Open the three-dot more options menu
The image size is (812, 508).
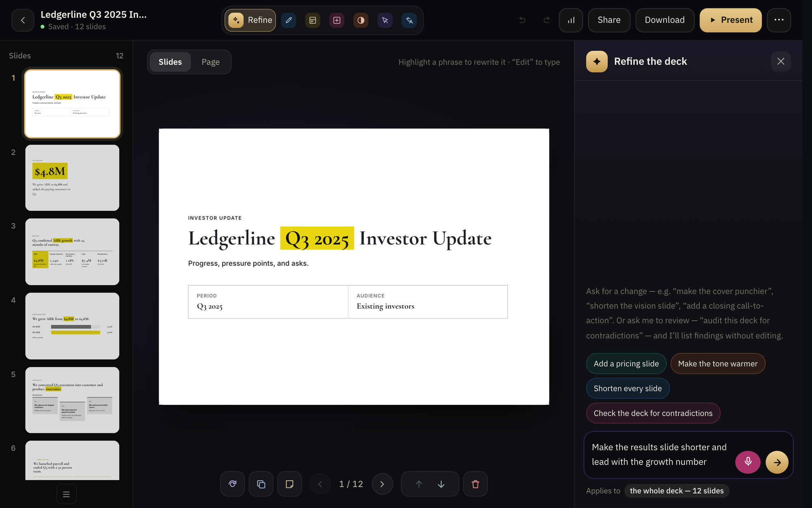779,20
